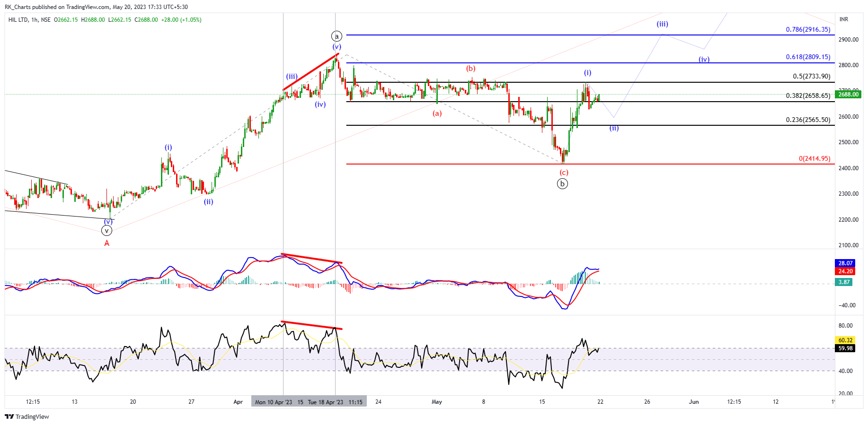The width and height of the screenshot is (868, 425).
Task: Click the 80.00 RSI axis label
Action: pyautogui.click(x=845, y=326)
